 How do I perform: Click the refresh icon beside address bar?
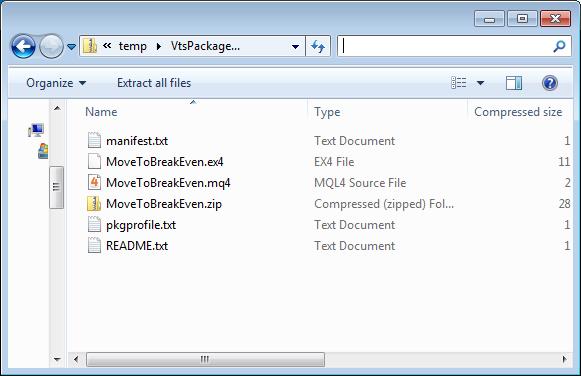(318, 46)
